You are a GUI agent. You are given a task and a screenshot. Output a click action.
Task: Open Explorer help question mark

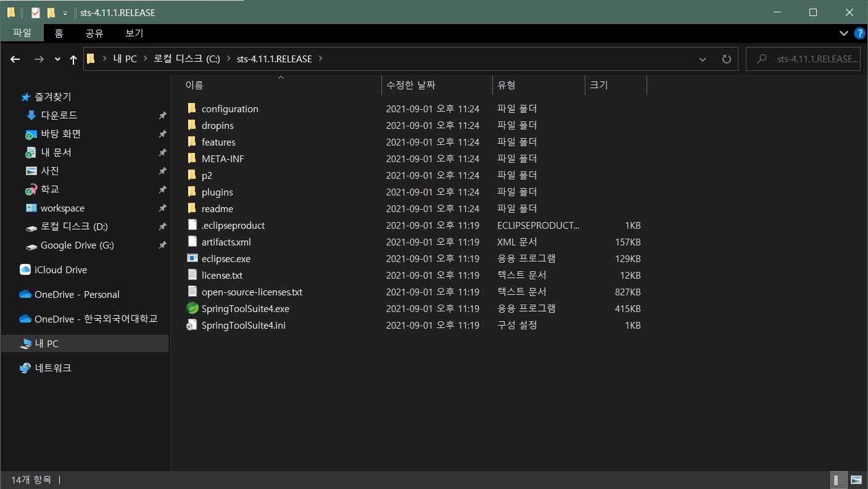click(x=859, y=33)
